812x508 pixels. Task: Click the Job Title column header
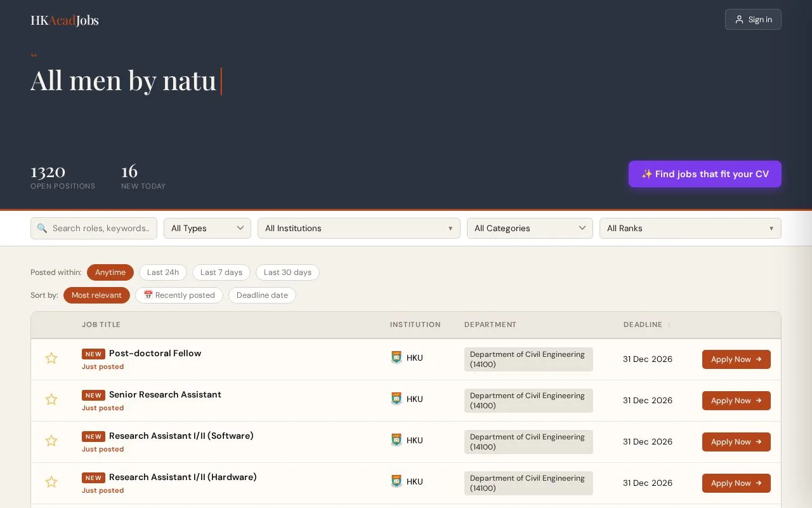point(101,324)
